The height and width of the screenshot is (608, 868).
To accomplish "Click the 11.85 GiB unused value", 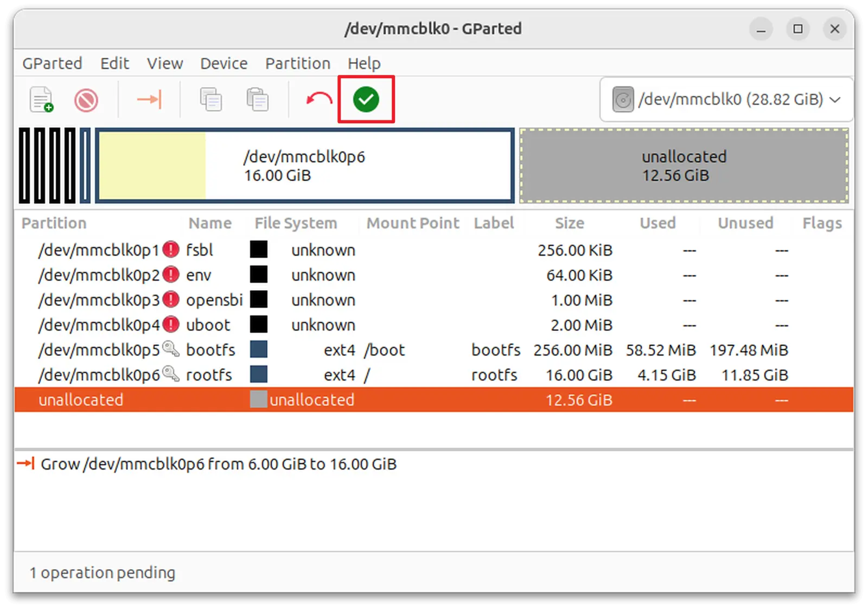I will [755, 375].
